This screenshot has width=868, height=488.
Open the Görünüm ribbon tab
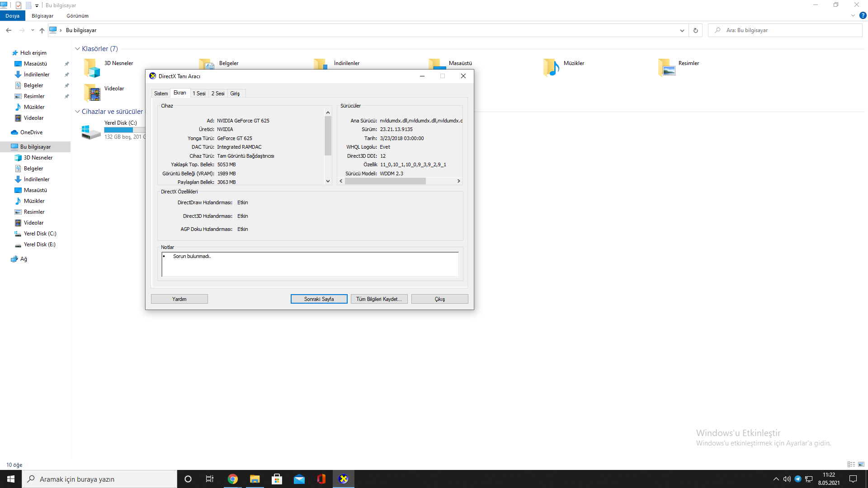tap(77, 16)
